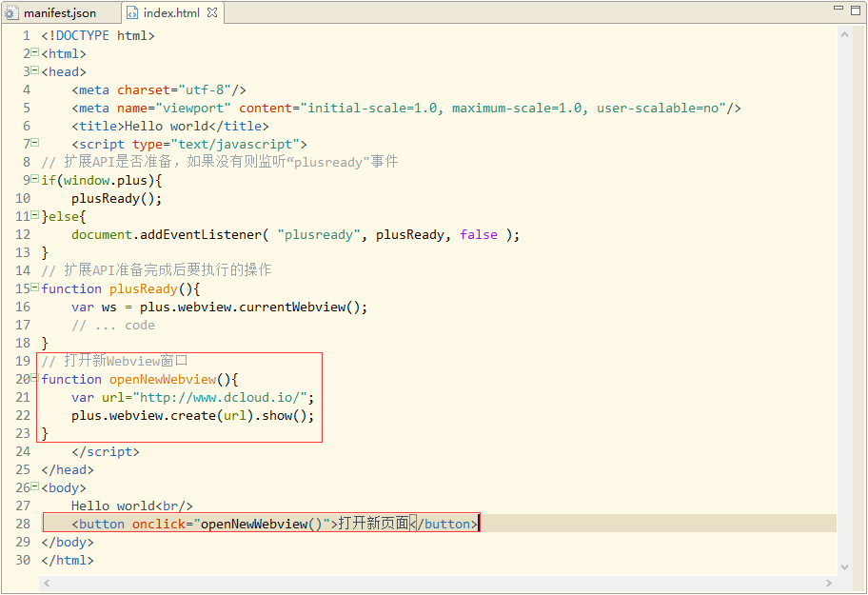
Task: Collapse the <head> section fold marker
Action: tap(35, 71)
